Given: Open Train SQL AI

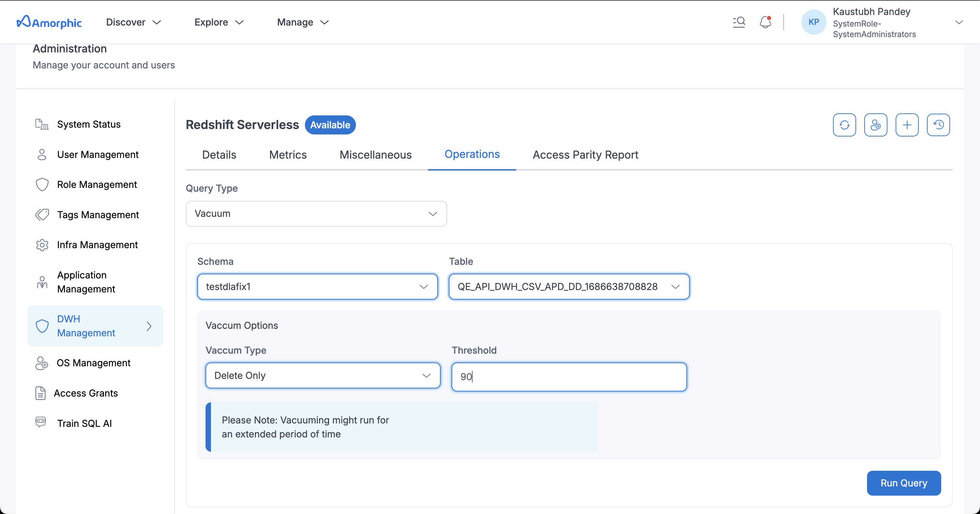Looking at the screenshot, I should pyautogui.click(x=84, y=423).
